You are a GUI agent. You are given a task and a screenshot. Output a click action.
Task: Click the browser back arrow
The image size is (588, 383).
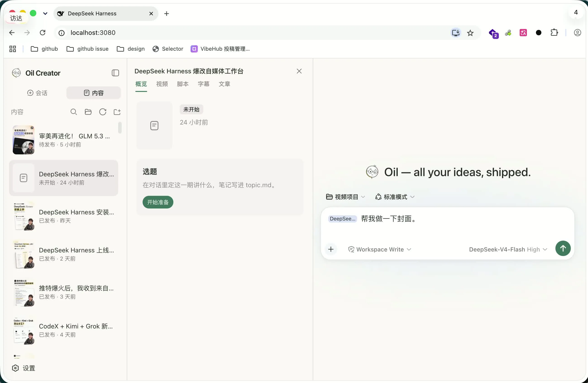(x=12, y=33)
